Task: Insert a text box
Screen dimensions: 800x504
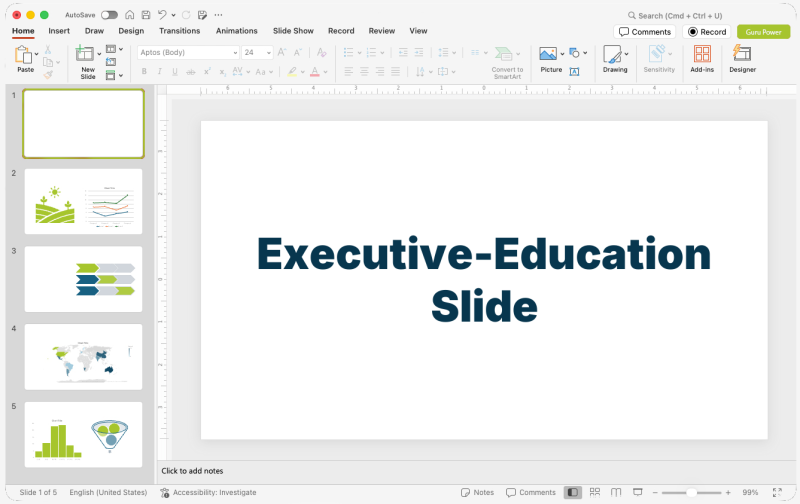Action: pyautogui.click(x=574, y=72)
